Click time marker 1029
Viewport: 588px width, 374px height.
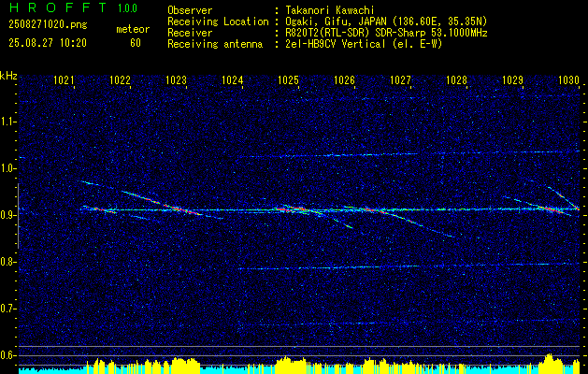click(x=512, y=79)
